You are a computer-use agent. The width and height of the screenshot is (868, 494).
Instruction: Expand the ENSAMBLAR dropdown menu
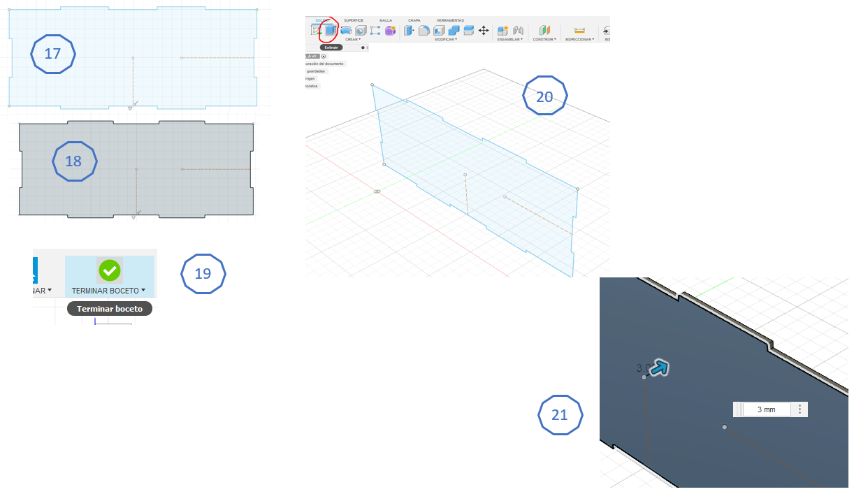[x=510, y=39]
